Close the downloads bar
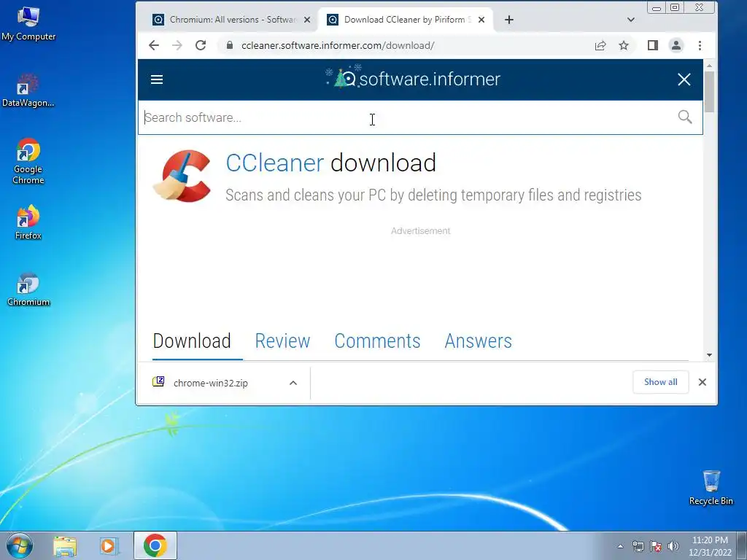 (x=703, y=382)
